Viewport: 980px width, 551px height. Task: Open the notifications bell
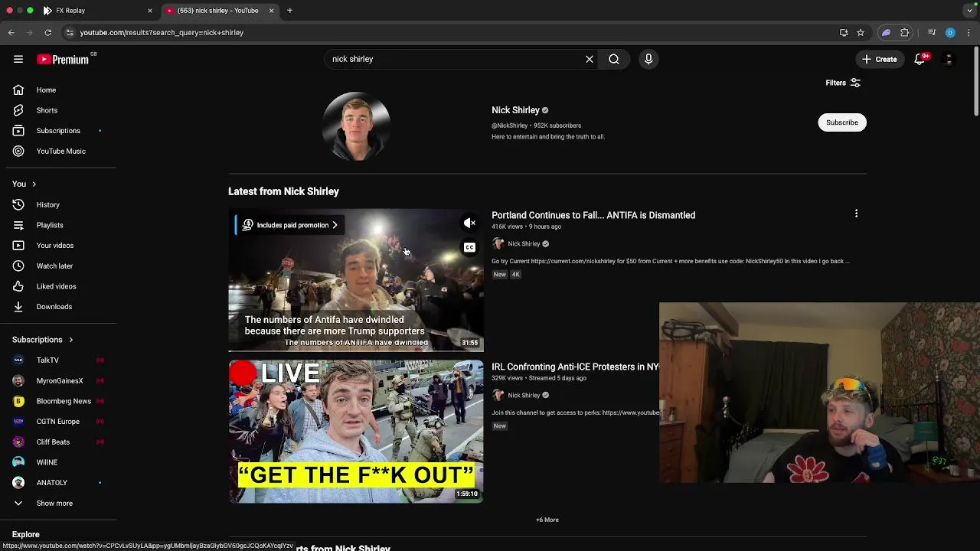[920, 59]
